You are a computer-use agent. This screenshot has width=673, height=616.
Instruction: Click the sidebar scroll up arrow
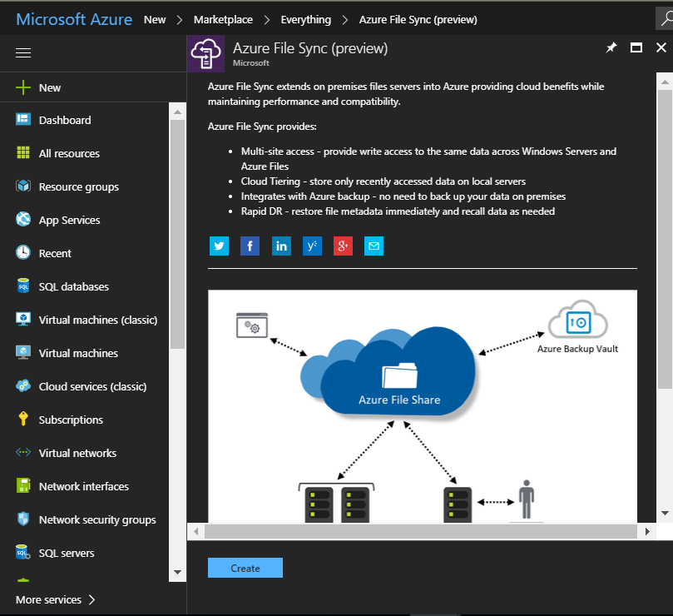click(x=178, y=112)
